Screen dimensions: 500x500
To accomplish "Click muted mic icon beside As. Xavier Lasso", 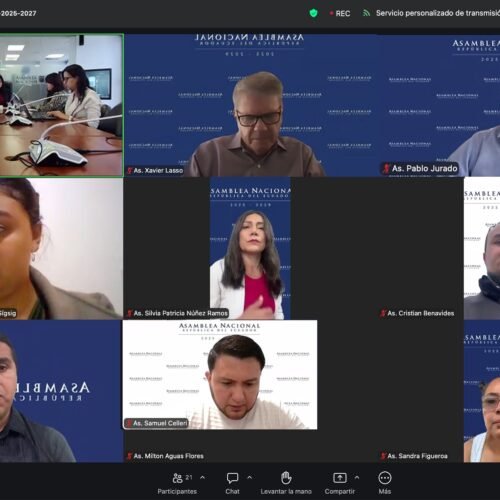I will [130, 171].
